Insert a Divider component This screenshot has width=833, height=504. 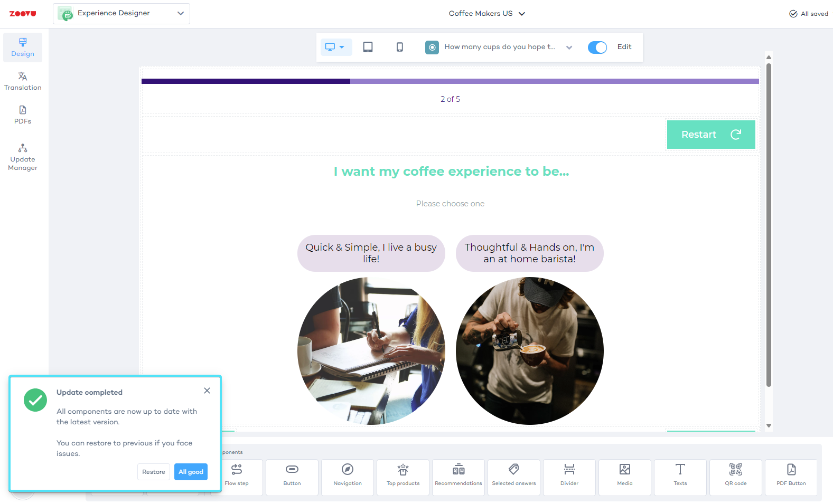tap(569, 477)
